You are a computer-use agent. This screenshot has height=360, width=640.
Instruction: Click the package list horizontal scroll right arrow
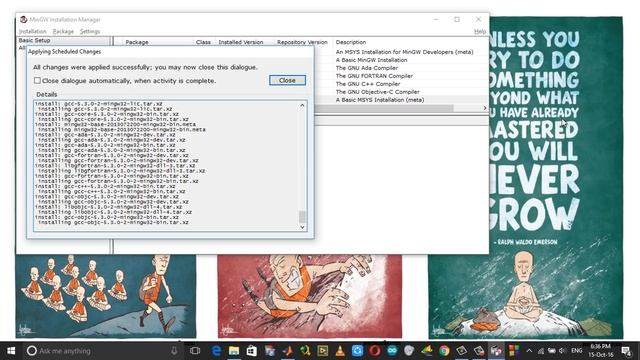484,108
